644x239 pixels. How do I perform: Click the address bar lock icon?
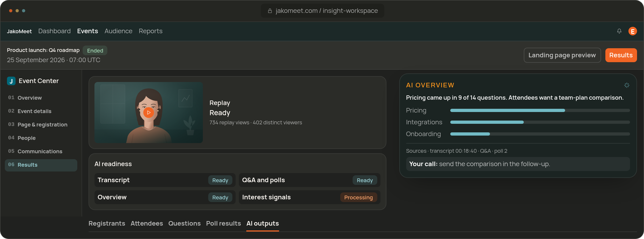point(270,11)
